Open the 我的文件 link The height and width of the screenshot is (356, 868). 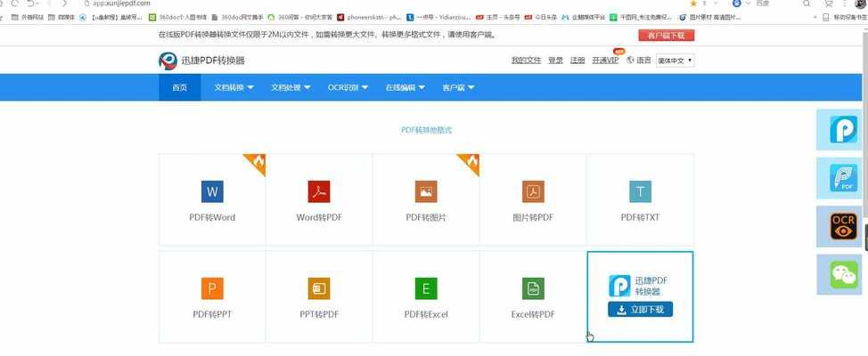[526, 61]
